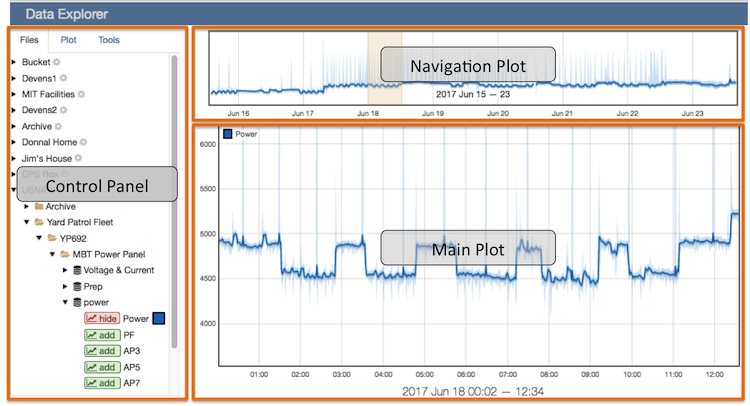Click the gear icon beside Devens1
Screen dimensions: 750x406
pos(63,78)
